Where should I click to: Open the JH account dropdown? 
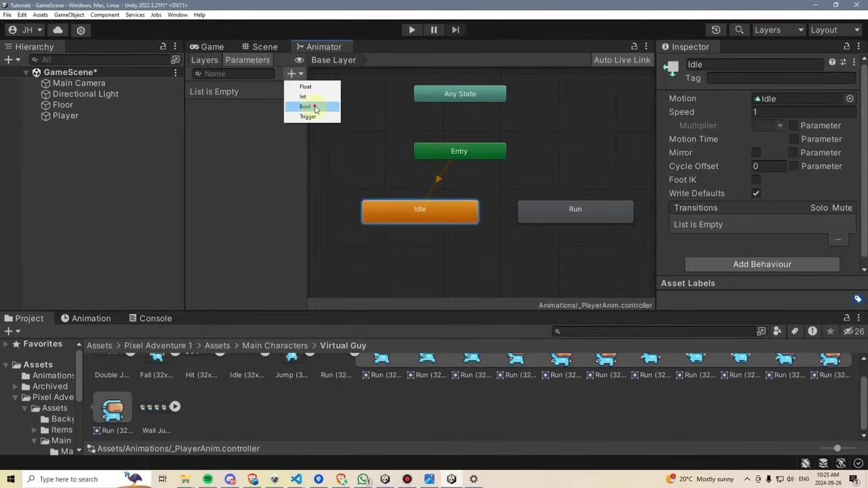[x=25, y=30]
